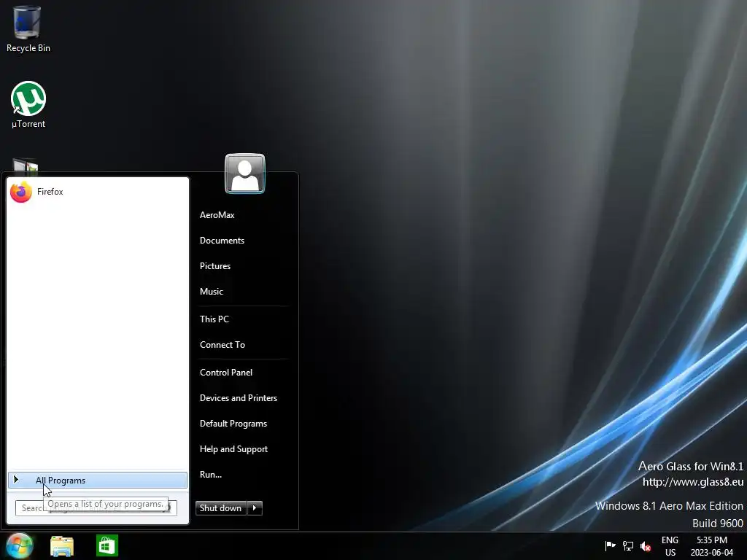This screenshot has height=560, width=747.
Task: Open File Explorer from the taskbar
Action: (62, 545)
